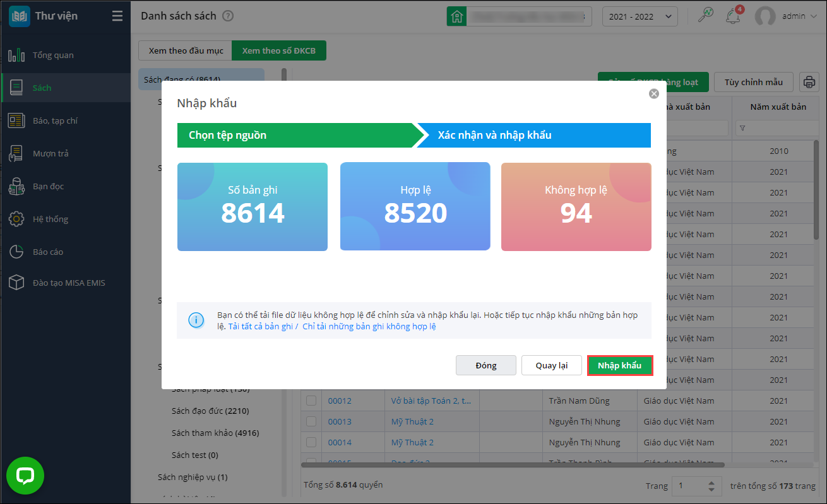Image resolution: width=827 pixels, height=504 pixels.
Task: Click the admin user avatar
Action: pos(765,16)
